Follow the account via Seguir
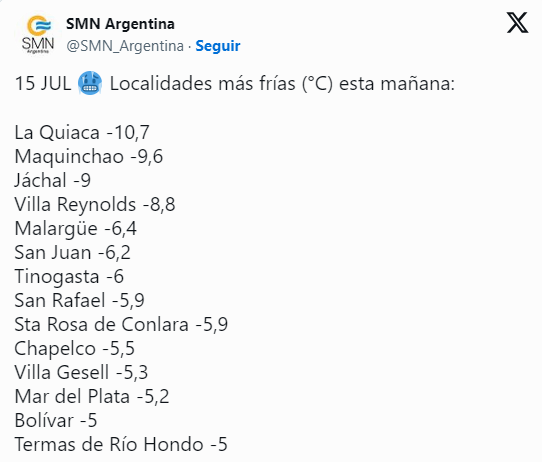Image resolution: width=542 pixels, height=462 pixels. (x=218, y=46)
